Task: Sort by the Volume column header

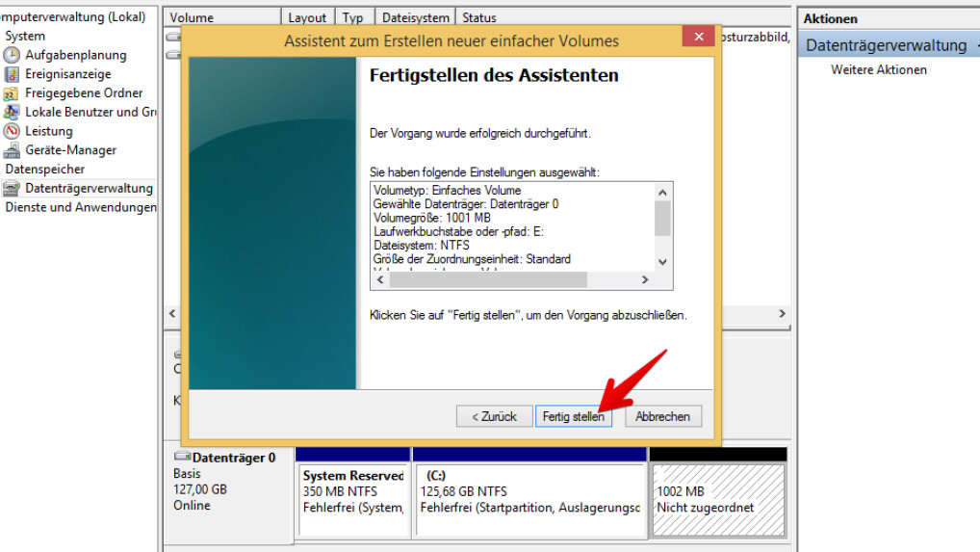Action: click(222, 17)
